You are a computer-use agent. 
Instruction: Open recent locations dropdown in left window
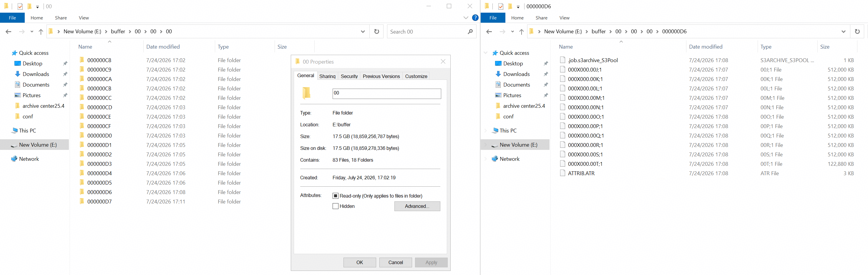(32, 32)
